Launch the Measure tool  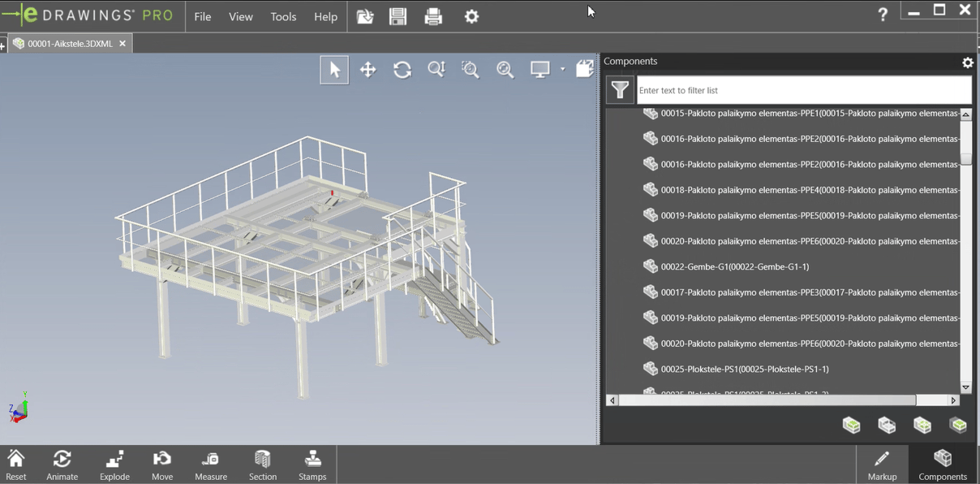pyautogui.click(x=210, y=463)
